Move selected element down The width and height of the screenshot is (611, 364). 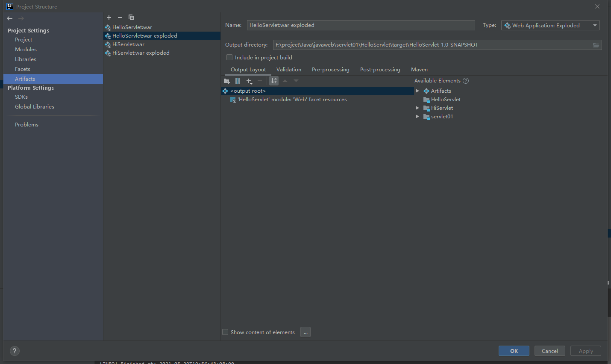(x=296, y=81)
